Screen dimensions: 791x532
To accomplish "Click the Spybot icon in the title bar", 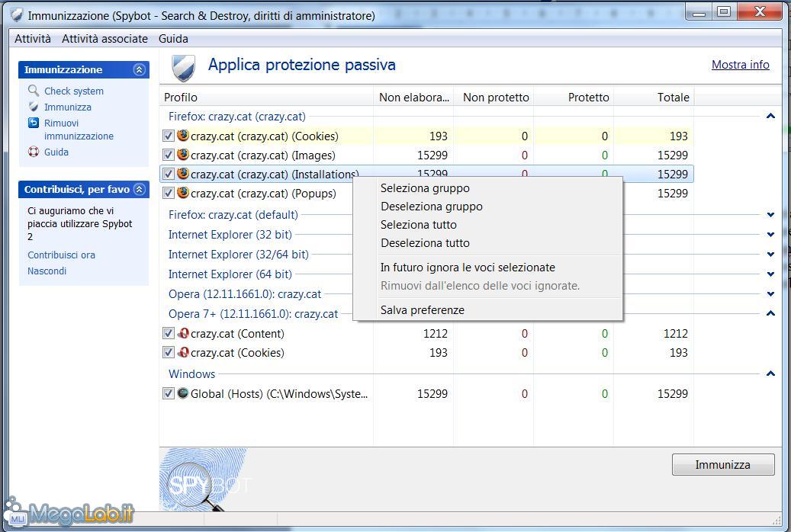I will 17,15.
